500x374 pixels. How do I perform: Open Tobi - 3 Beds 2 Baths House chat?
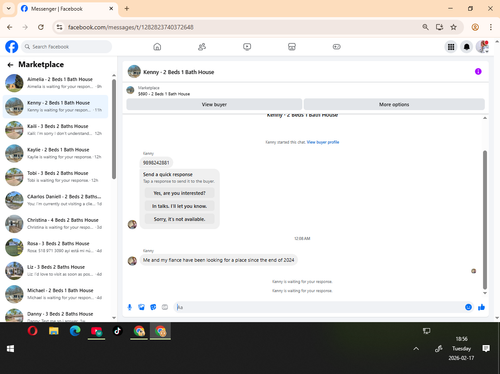pyautogui.click(x=55, y=177)
